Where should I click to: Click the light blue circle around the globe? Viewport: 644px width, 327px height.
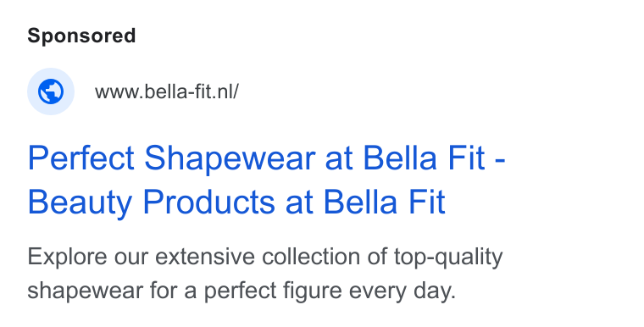click(x=51, y=91)
